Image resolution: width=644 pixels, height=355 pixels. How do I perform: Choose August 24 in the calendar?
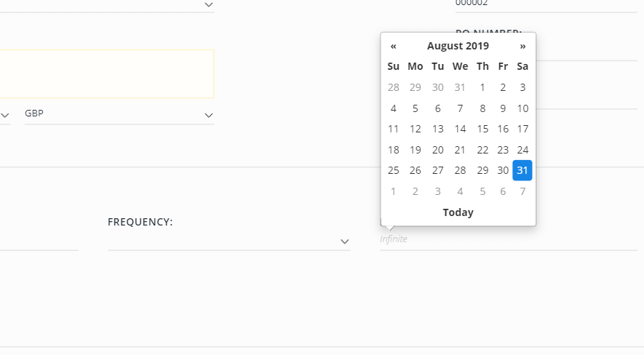[x=522, y=150]
